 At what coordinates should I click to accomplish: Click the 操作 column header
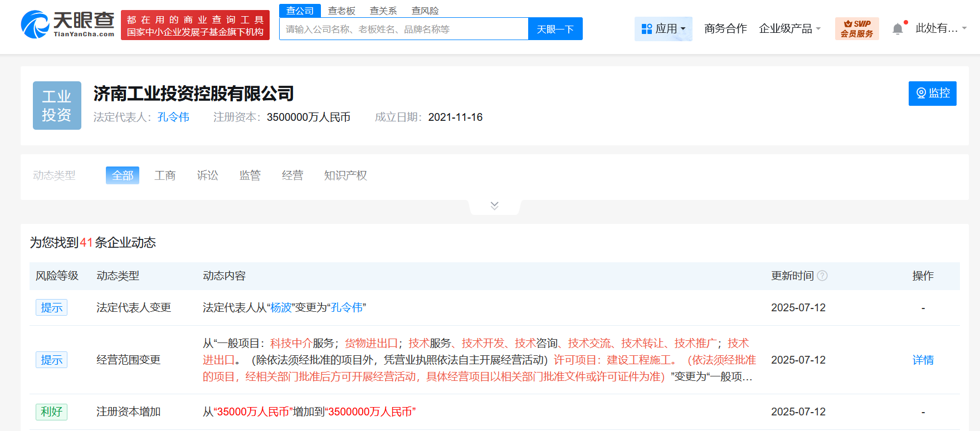(923, 276)
